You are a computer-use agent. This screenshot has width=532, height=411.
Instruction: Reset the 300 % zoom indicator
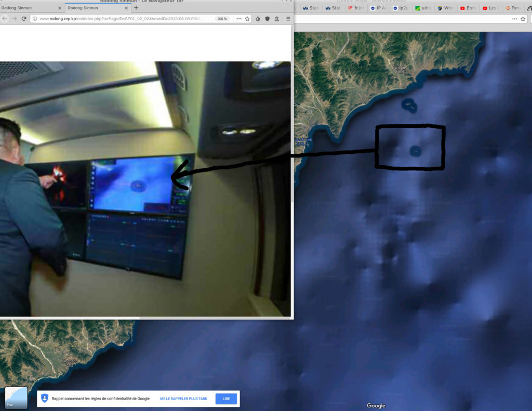(222, 19)
